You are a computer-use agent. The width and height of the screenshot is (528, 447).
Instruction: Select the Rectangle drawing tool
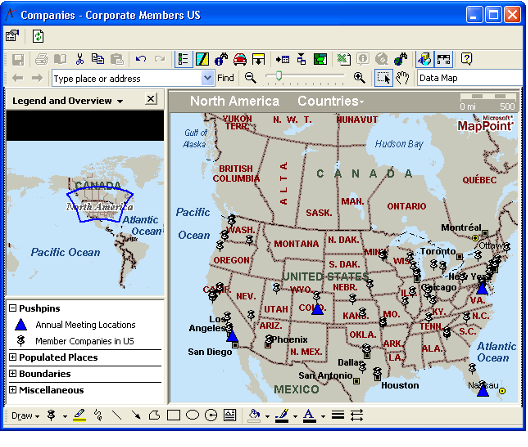[x=173, y=415]
